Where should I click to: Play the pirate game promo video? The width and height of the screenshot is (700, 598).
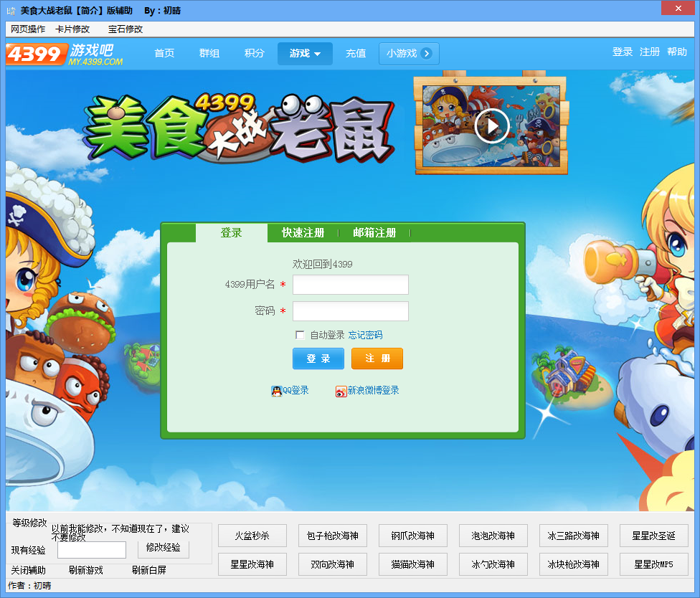click(x=492, y=126)
